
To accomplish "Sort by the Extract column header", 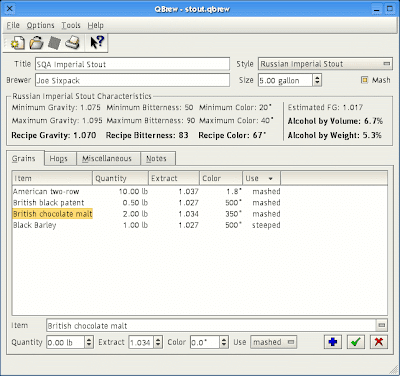I will pyautogui.click(x=174, y=178).
